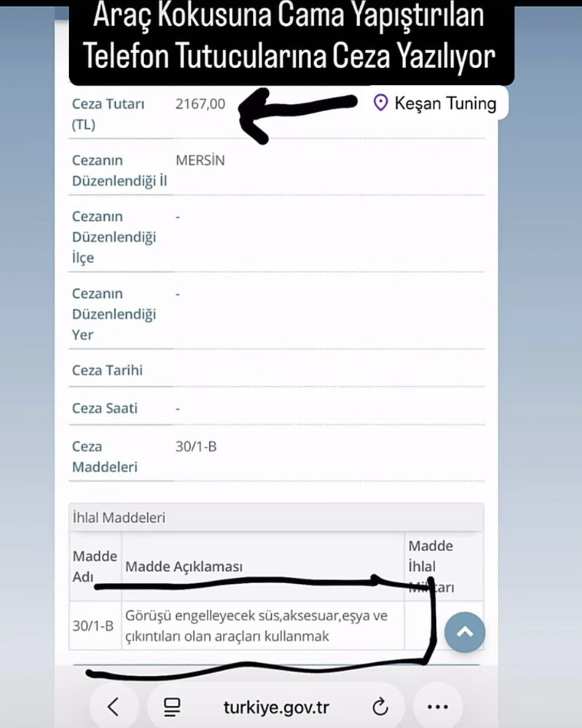Open the tabs icon beside the address

coord(172,707)
